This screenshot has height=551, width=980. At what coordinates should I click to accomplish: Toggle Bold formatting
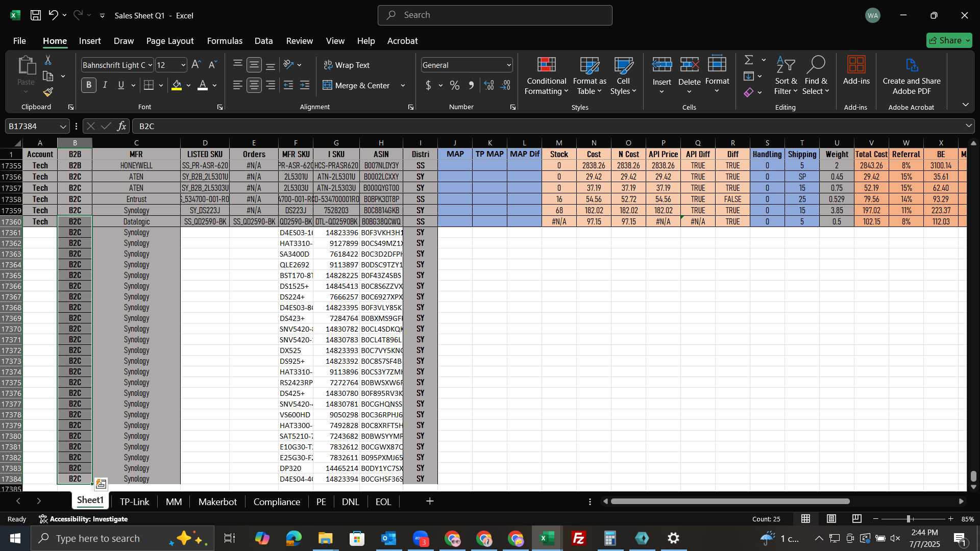point(89,85)
